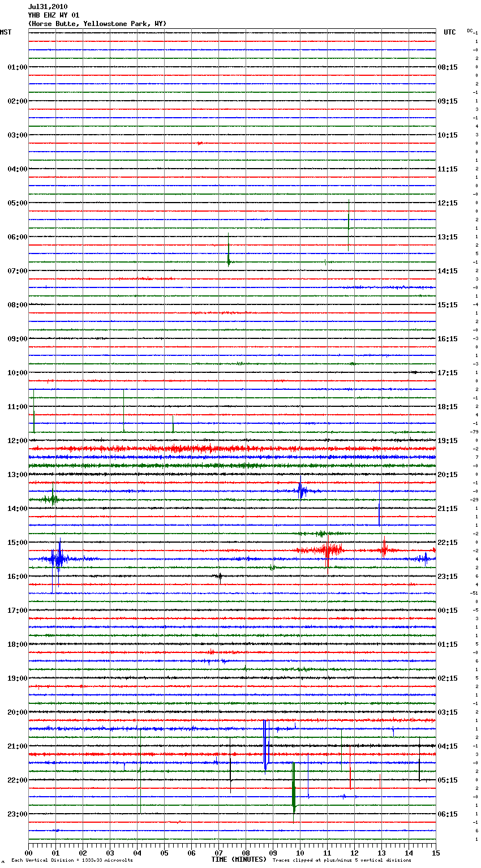Click the -29 DC offset value

point(474,500)
